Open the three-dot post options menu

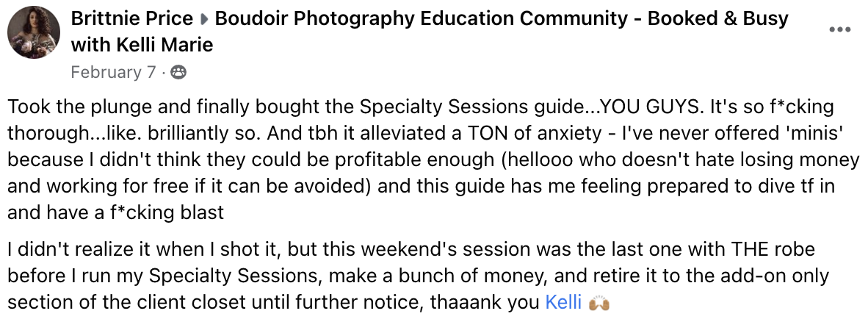(x=839, y=29)
